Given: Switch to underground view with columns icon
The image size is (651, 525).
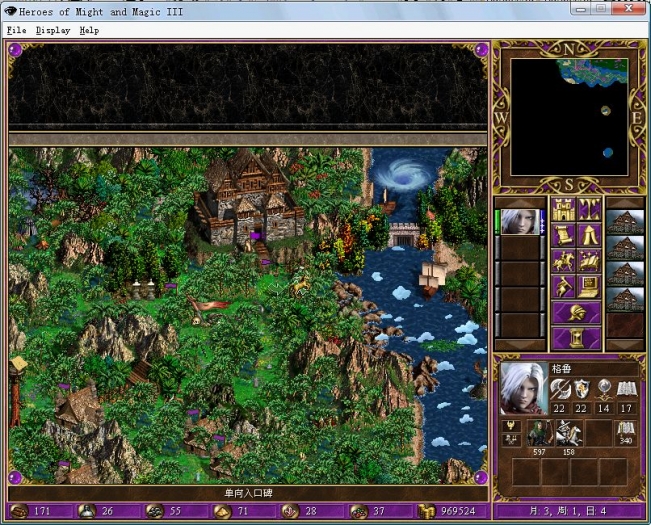Looking at the screenshot, I should click(589, 209).
